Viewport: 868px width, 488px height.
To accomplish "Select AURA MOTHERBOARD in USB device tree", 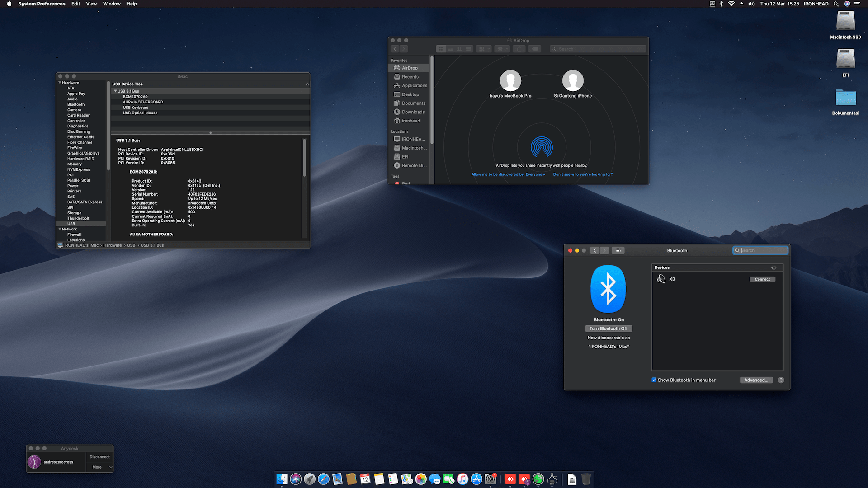I will [210, 102].
